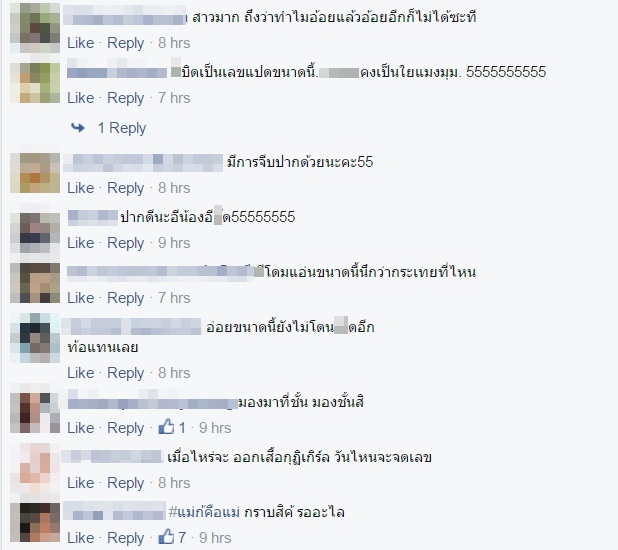Viewport: 618px width, 550px height.
Task: Reply to the comment mentioning กระเทยที่ไหน
Action: pos(125,298)
